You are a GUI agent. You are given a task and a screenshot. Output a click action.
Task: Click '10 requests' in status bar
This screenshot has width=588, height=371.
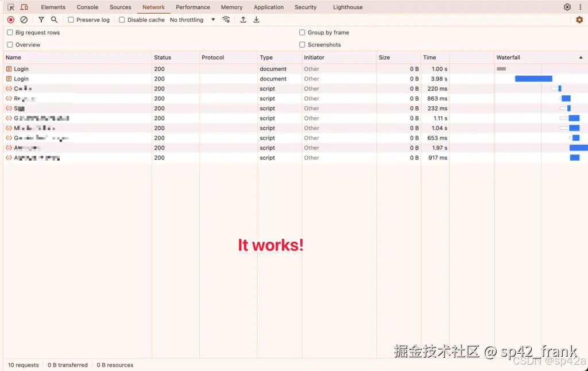[x=23, y=365]
